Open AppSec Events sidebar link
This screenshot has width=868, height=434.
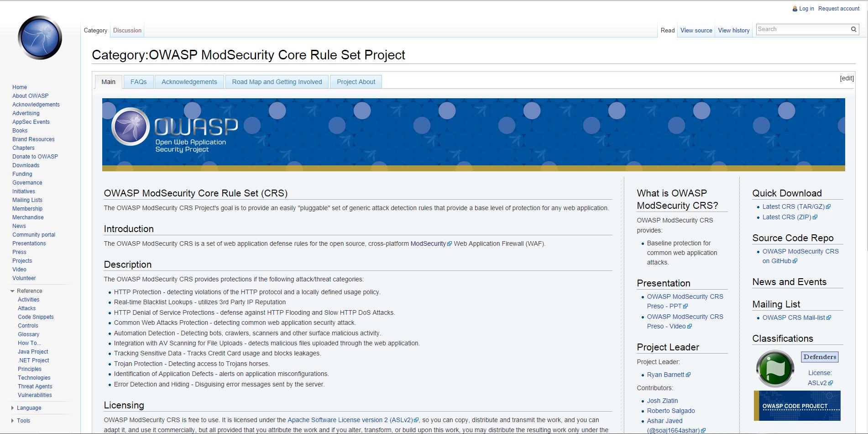click(31, 122)
